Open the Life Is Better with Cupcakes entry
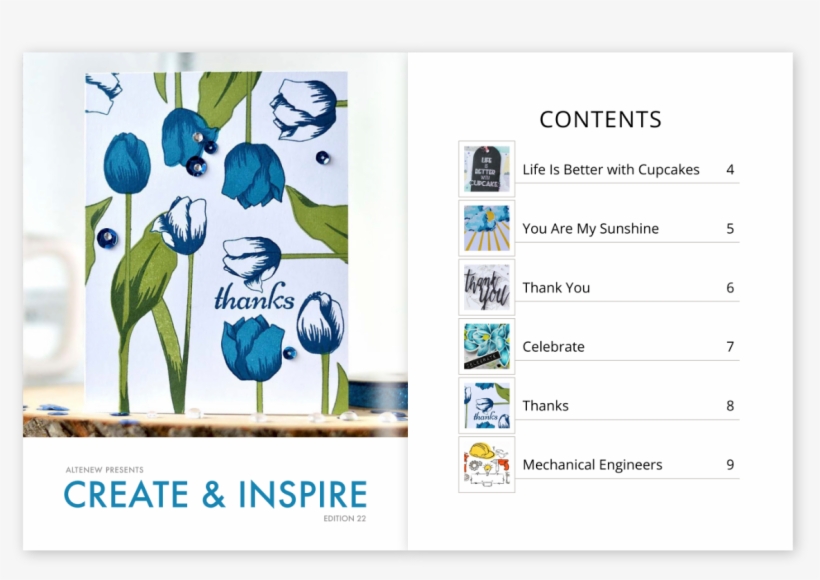The width and height of the screenshot is (820, 580). point(611,169)
